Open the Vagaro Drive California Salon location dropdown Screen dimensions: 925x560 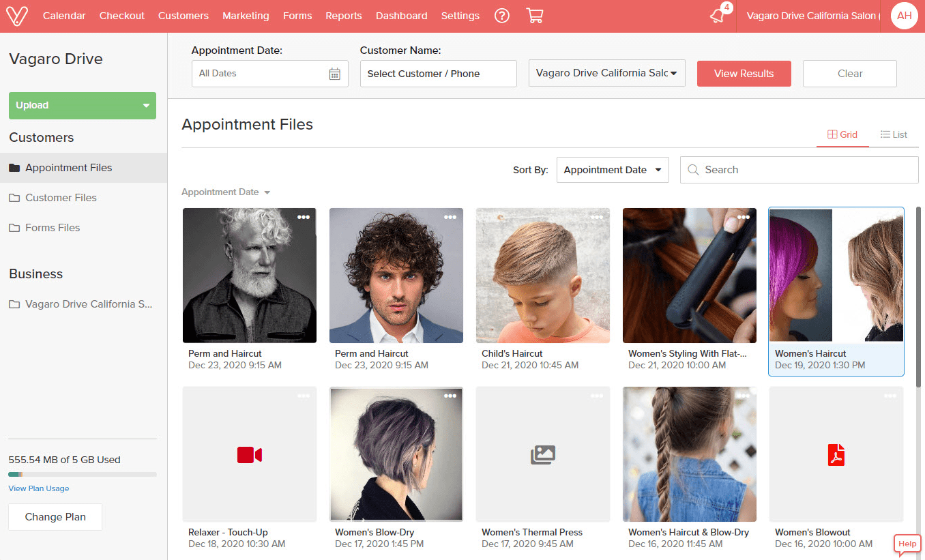tap(607, 73)
